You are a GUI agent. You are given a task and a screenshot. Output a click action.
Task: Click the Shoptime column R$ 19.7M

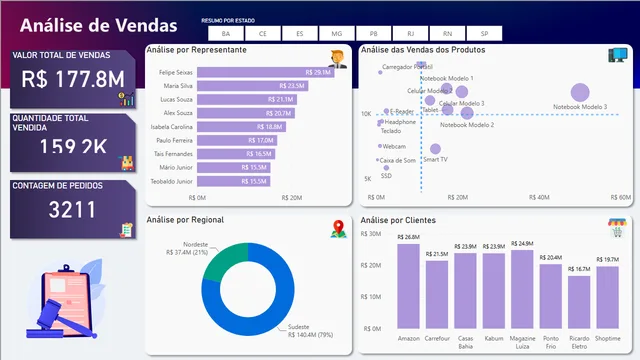607,298
